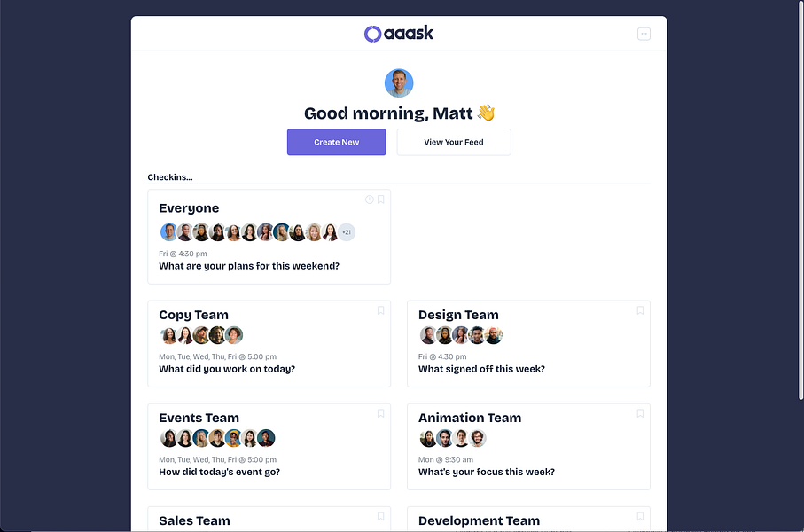
Task: Select the Design Team heading
Action: [x=458, y=315]
